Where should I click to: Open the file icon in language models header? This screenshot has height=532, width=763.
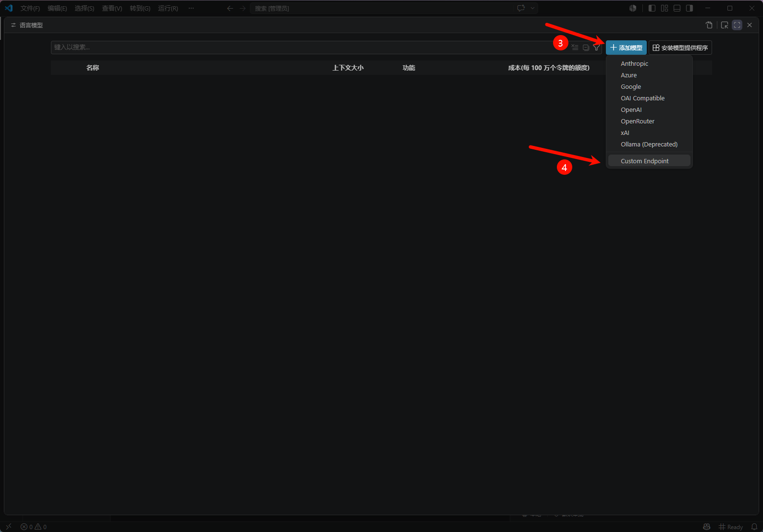[x=709, y=25]
